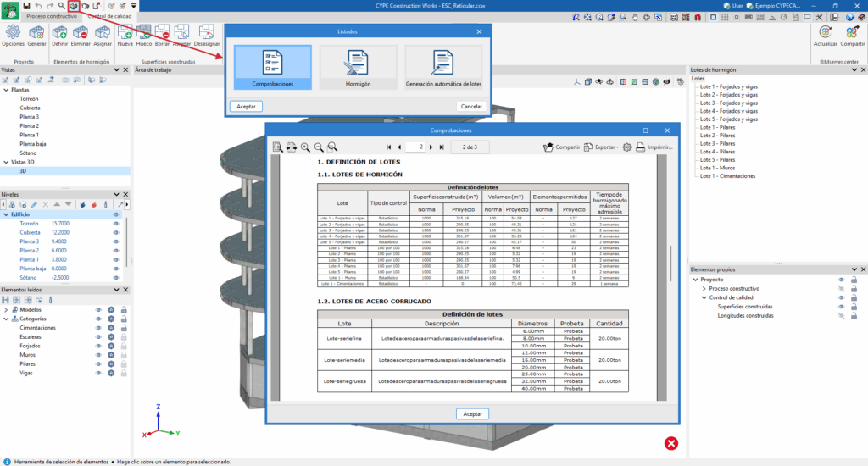
Task: Open the quick access toolbar dropdown arrow
Action: [133, 6]
